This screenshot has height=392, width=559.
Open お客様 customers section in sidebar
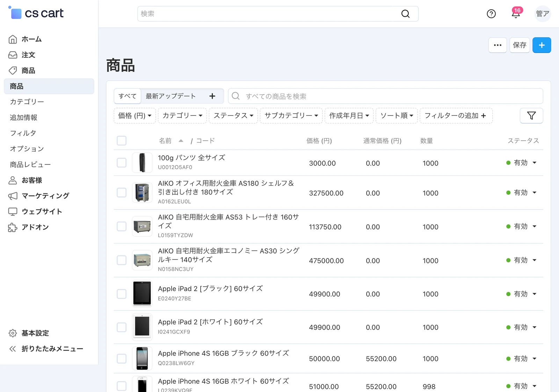pos(32,180)
